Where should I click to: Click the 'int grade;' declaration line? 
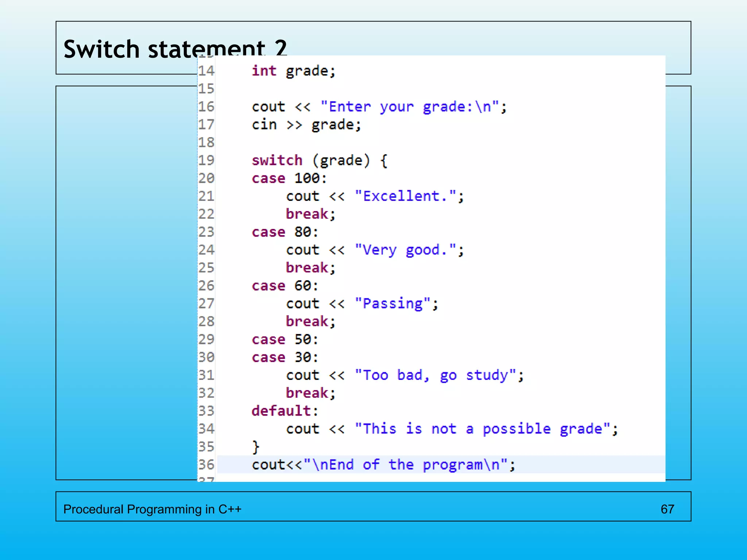tap(294, 71)
